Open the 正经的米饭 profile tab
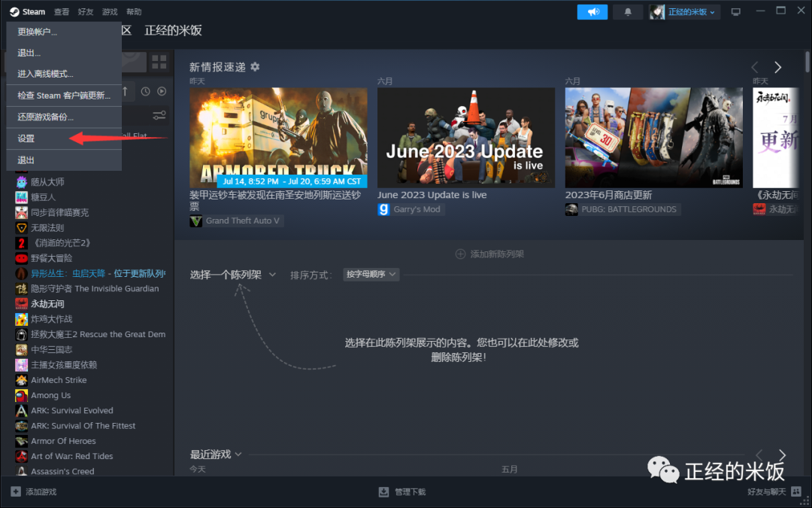This screenshot has width=812, height=508. tap(173, 31)
